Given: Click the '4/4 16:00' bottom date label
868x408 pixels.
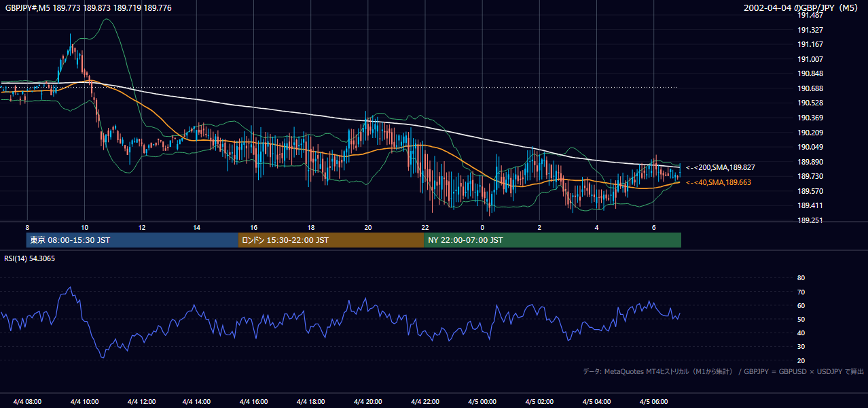Looking at the screenshot, I should (x=255, y=401).
